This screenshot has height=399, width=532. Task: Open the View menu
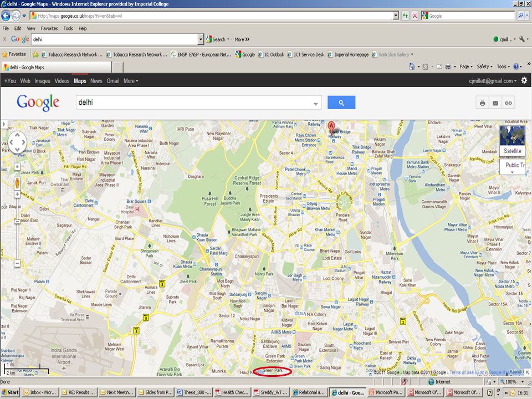(x=31, y=28)
